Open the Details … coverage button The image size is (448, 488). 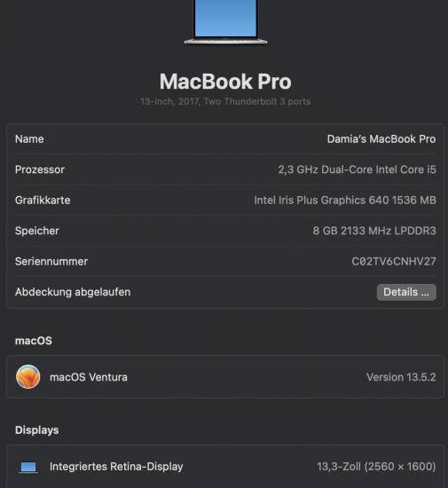406,292
